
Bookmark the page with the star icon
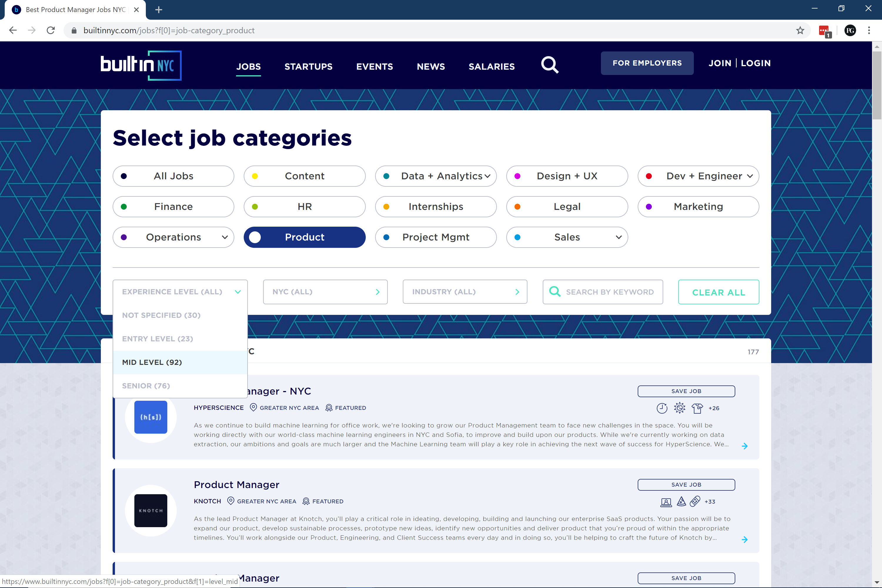point(800,30)
